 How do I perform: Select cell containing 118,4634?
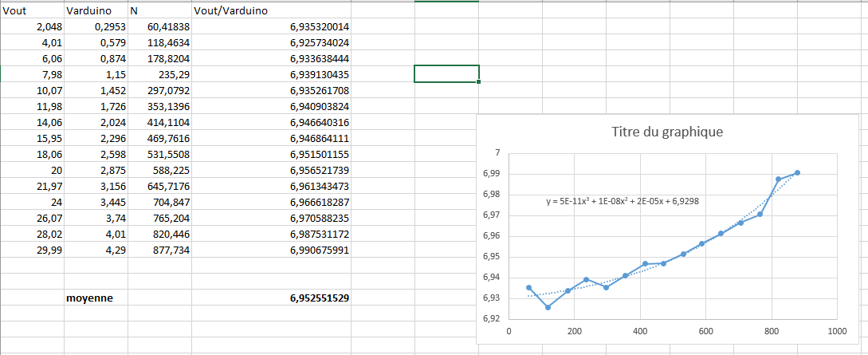point(159,42)
